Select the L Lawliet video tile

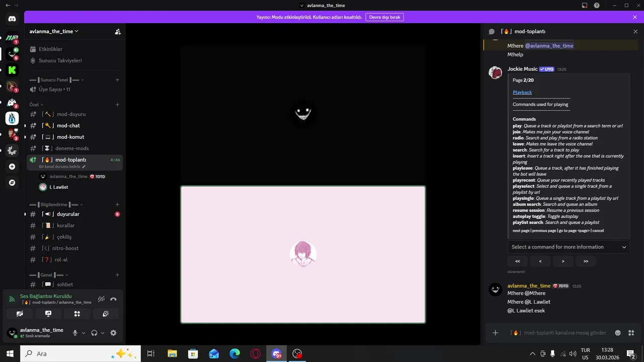pos(303,254)
